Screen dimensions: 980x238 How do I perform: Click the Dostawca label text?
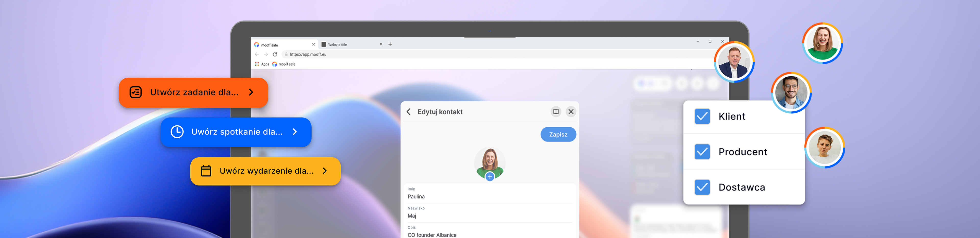(x=741, y=187)
